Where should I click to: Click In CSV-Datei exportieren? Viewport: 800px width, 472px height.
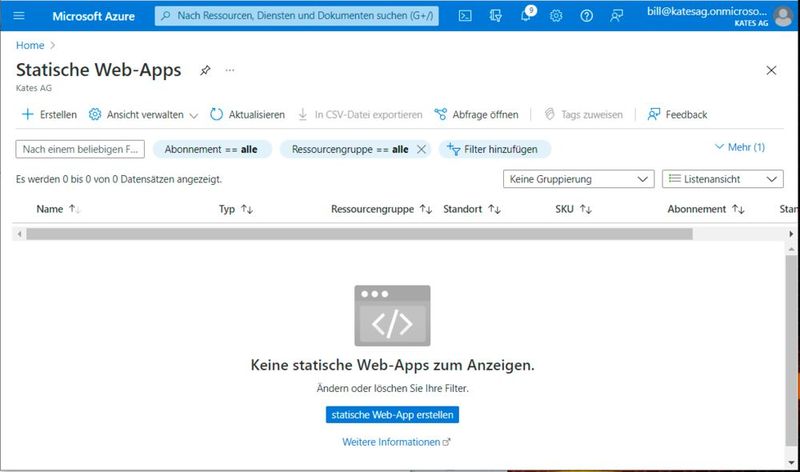click(x=360, y=115)
